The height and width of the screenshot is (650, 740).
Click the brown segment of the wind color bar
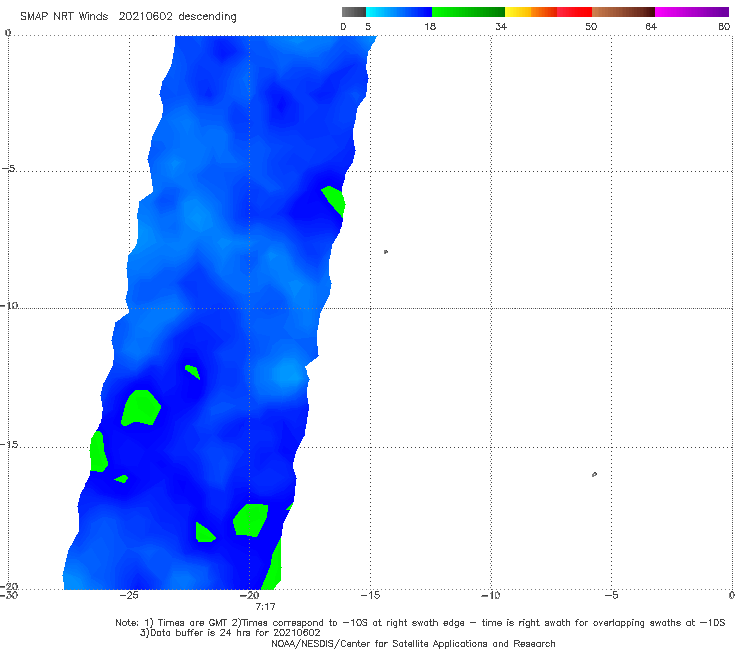pyautogui.click(x=623, y=12)
